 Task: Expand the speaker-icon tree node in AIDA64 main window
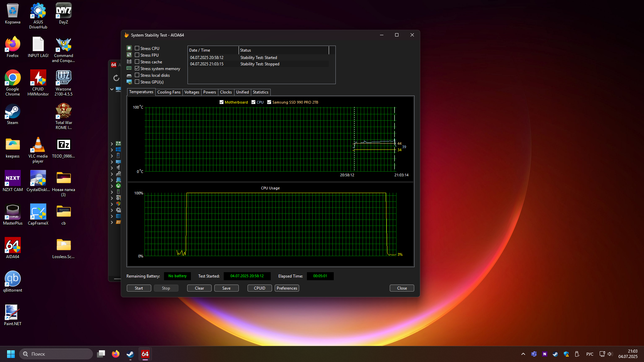click(112, 168)
